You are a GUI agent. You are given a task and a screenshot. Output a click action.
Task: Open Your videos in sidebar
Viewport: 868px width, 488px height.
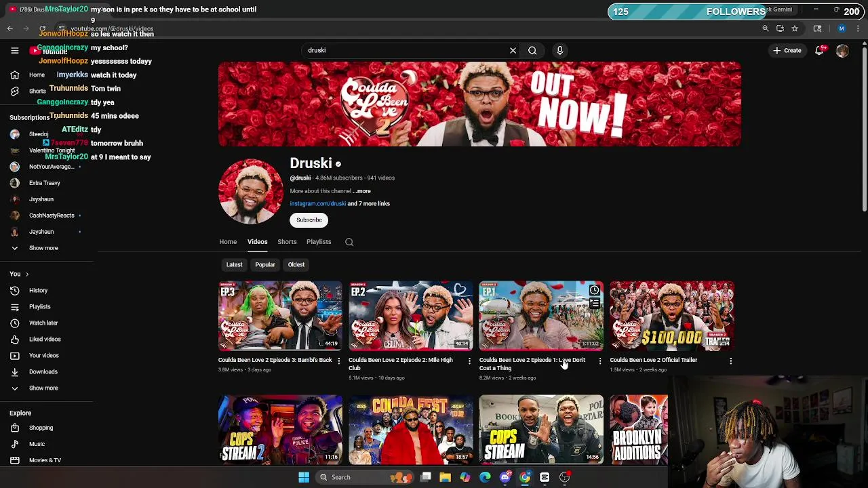click(43, 355)
